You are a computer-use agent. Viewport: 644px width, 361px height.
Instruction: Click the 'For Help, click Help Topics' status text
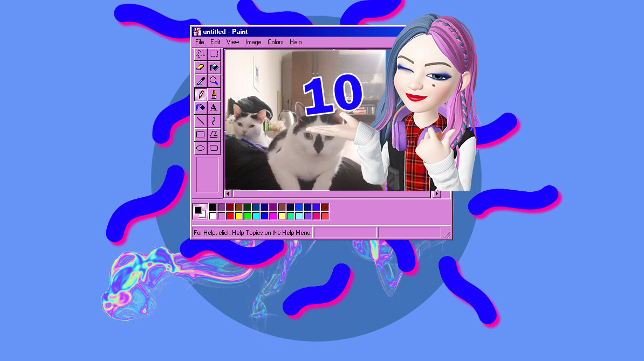[252, 233]
